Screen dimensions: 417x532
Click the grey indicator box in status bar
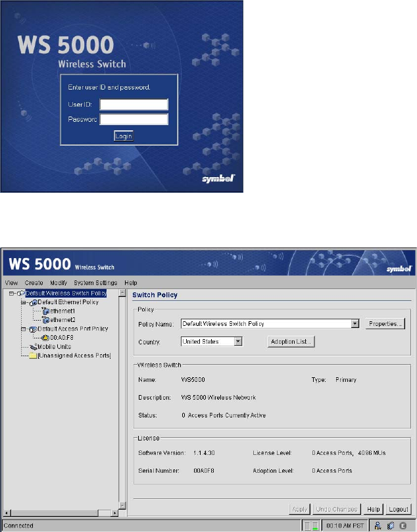308,526
